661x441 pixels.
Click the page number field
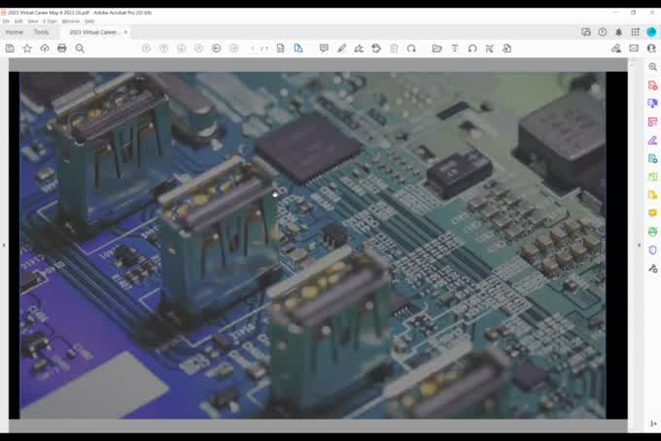point(254,48)
